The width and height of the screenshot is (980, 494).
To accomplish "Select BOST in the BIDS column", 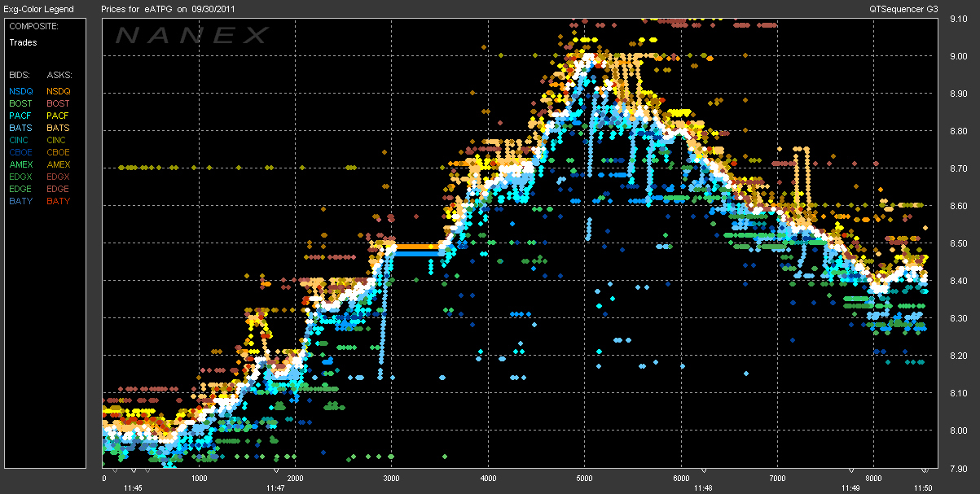I will click(21, 103).
